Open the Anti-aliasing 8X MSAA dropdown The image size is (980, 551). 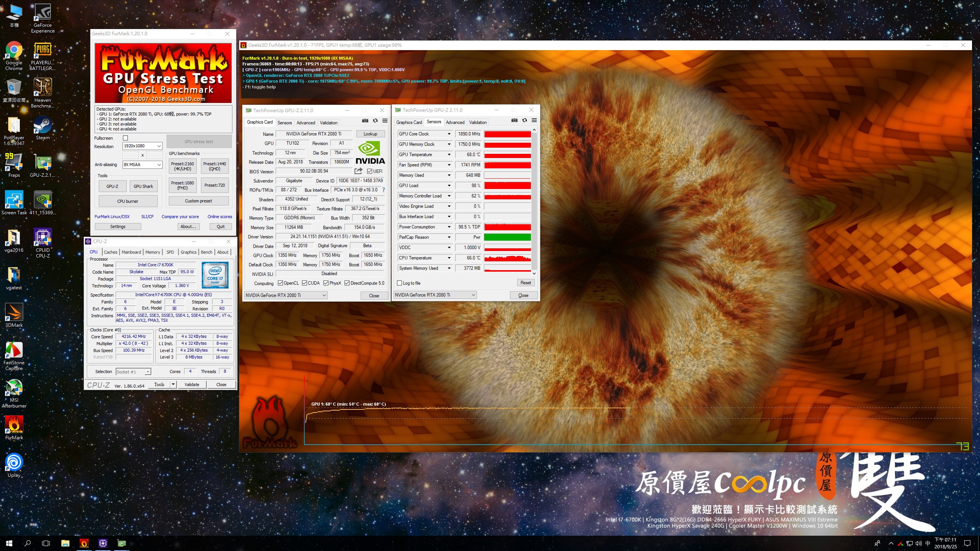[142, 165]
